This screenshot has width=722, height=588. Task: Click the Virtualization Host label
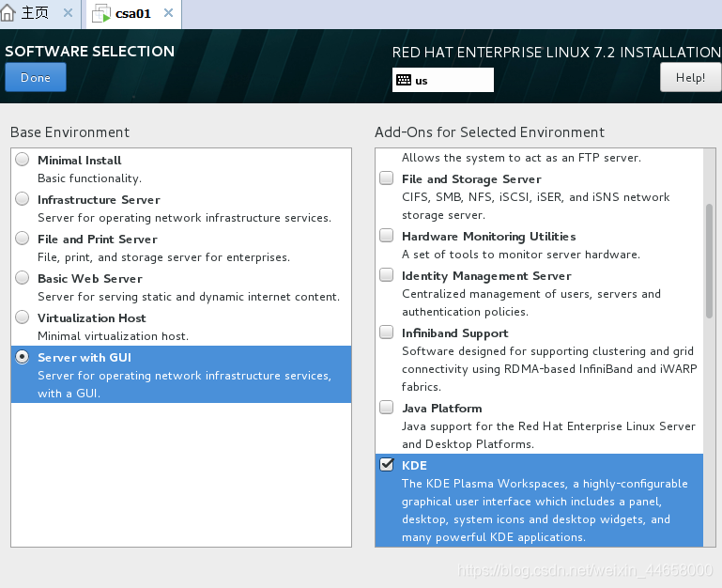point(92,318)
